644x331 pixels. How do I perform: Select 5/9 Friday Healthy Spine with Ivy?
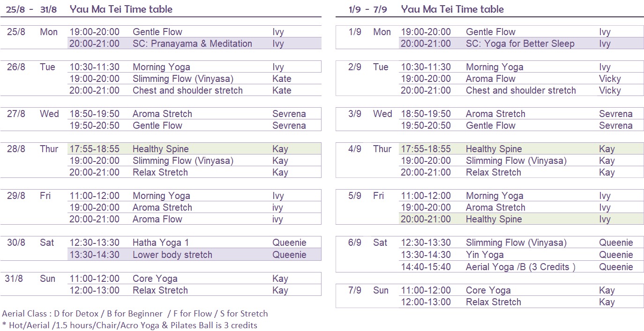pyautogui.click(x=521, y=219)
